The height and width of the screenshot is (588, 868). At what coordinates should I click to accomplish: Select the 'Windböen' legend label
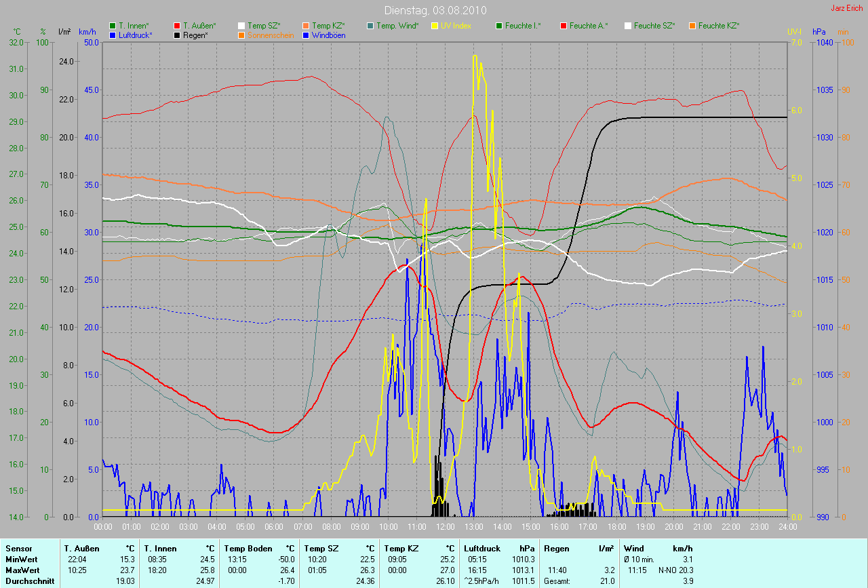[329, 35]
